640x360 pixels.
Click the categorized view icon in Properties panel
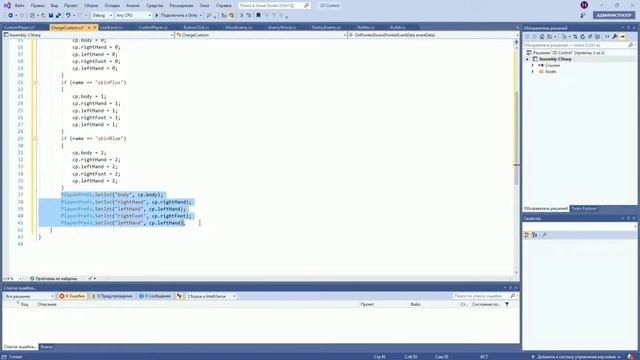pos(527,235)
